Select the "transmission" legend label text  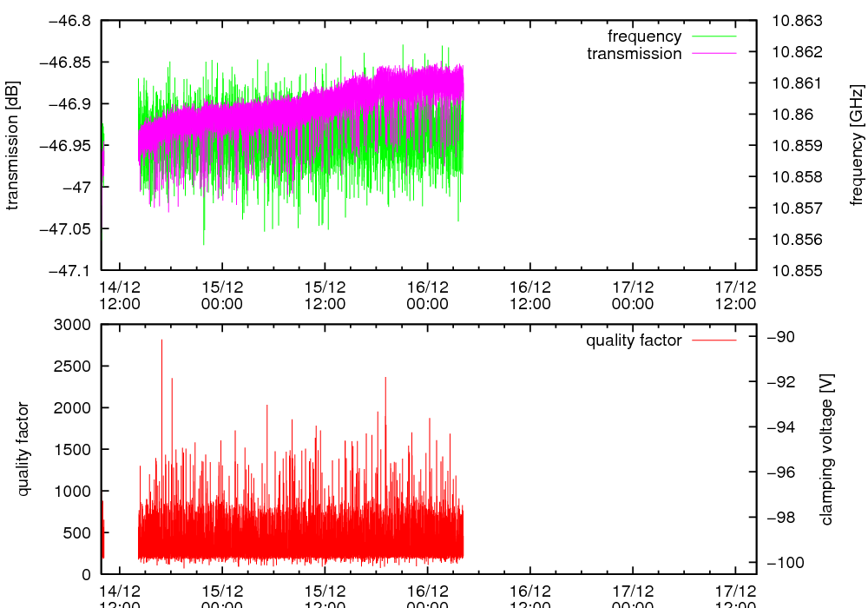tap(634, 54)
